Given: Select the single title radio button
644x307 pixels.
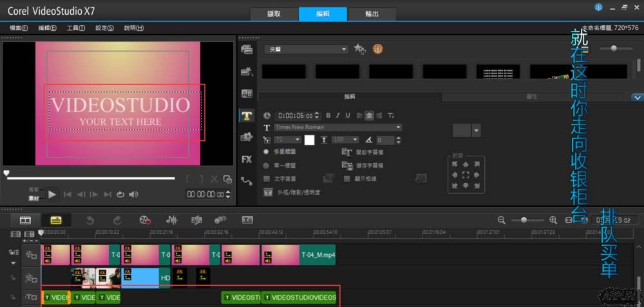Looking at the screenshot, I should 267,165.
